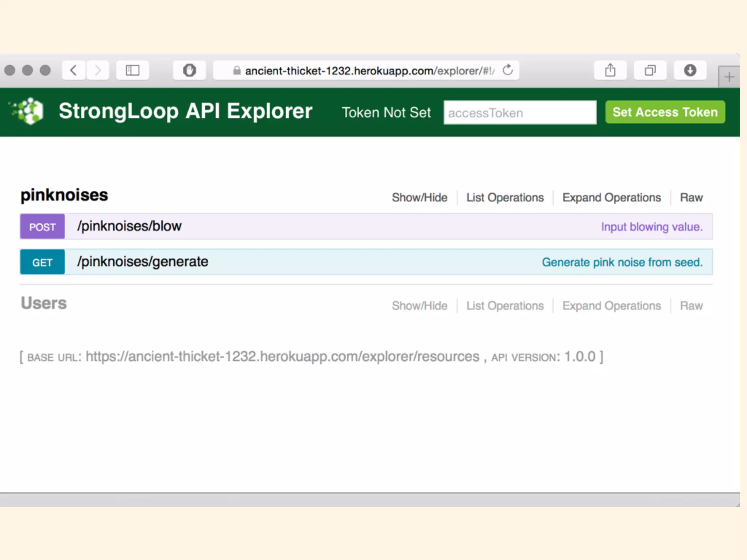Viewport: 747px width, 560px height.
Task: Show all tabs overview icon
Action: point(650,70)
